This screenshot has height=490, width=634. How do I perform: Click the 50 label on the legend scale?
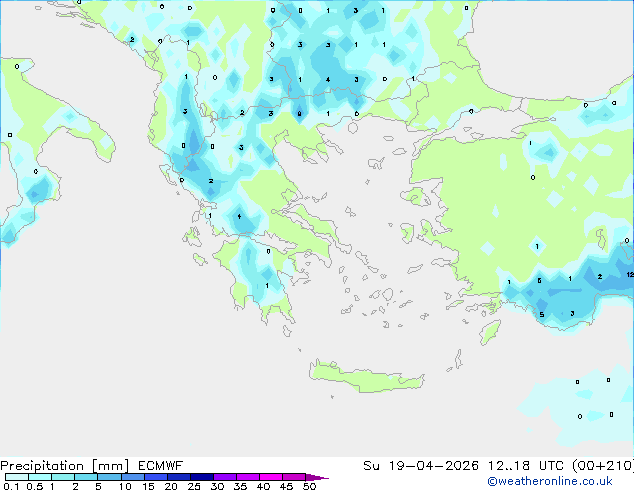pyautogui.click(x=310, y=487)
